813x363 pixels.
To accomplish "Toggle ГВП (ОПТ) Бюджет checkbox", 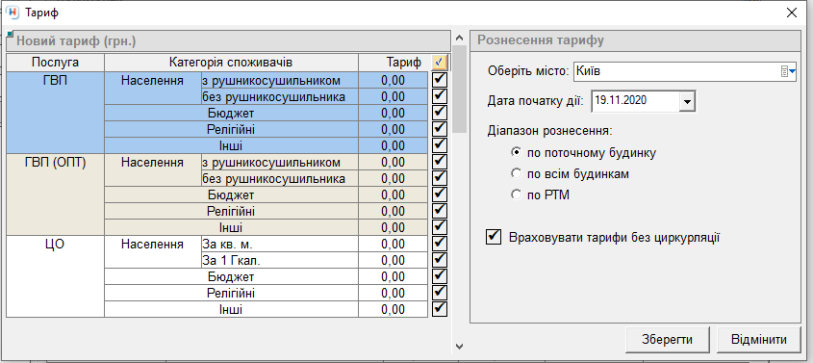I will click(440, 194).
